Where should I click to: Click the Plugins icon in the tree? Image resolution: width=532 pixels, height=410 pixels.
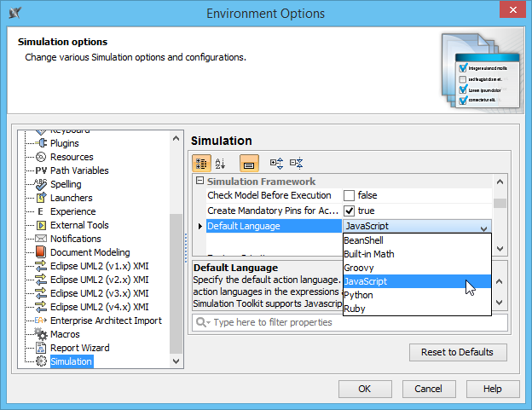coord(41,143)
